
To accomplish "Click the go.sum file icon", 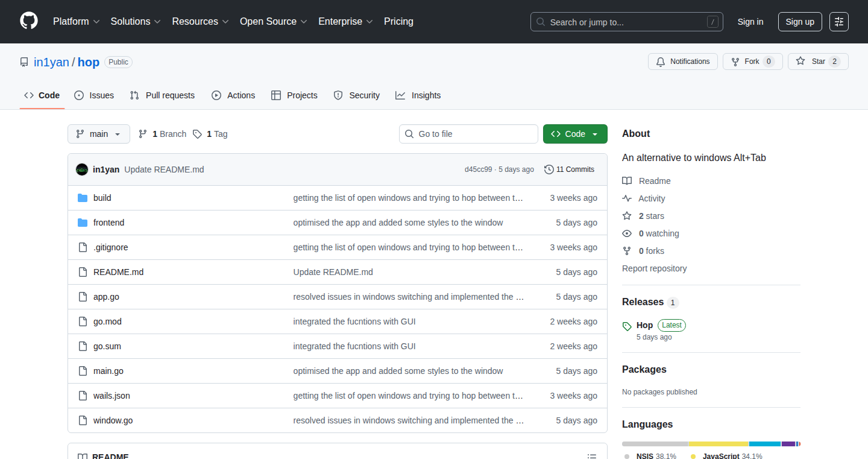I will click(83, 346).
